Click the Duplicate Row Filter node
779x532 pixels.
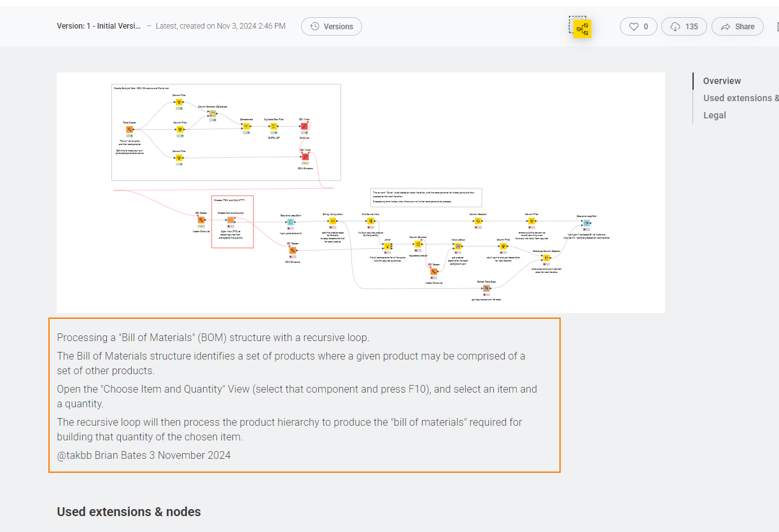274,126
